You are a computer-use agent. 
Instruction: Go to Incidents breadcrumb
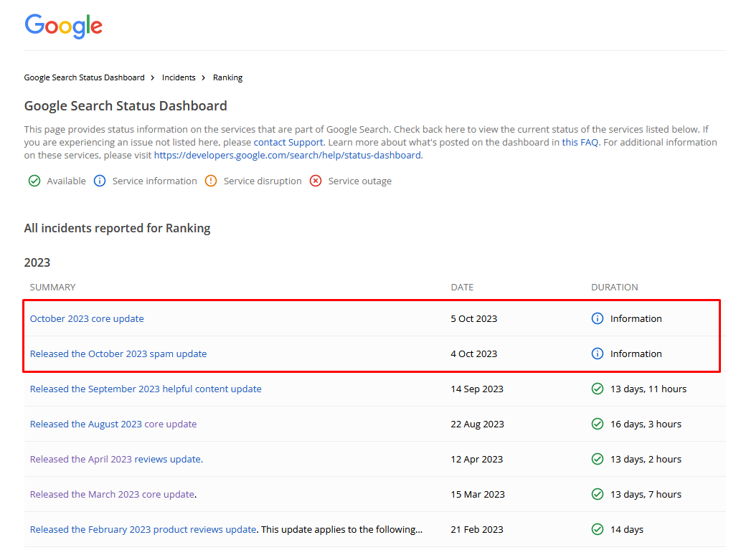pyautogui.click(x=179, y=77)
